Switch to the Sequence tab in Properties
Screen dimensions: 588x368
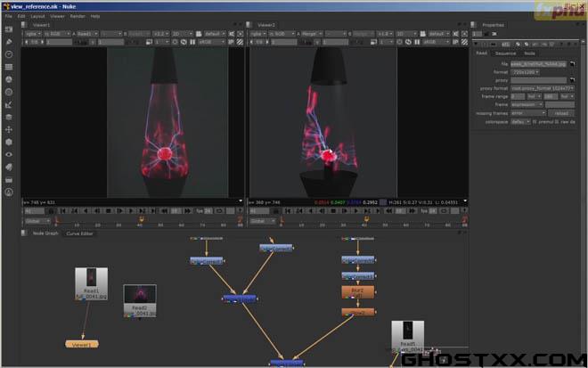point(505,53)
